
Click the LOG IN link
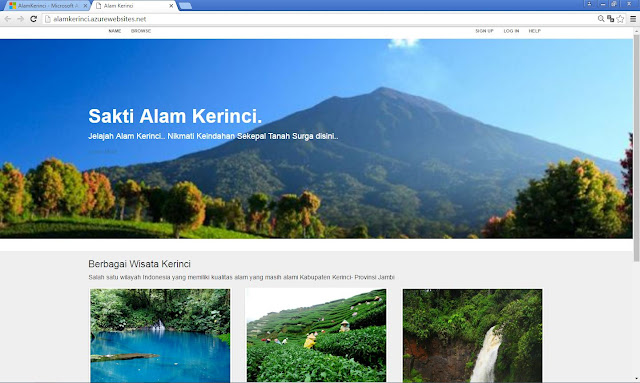click(511, 31)
